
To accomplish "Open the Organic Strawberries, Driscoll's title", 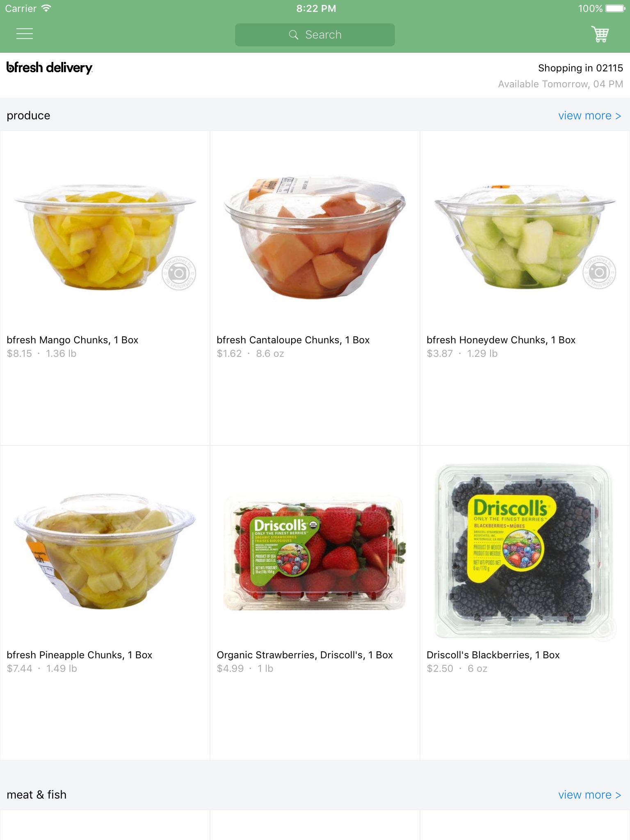I will (x=305, y=655).
